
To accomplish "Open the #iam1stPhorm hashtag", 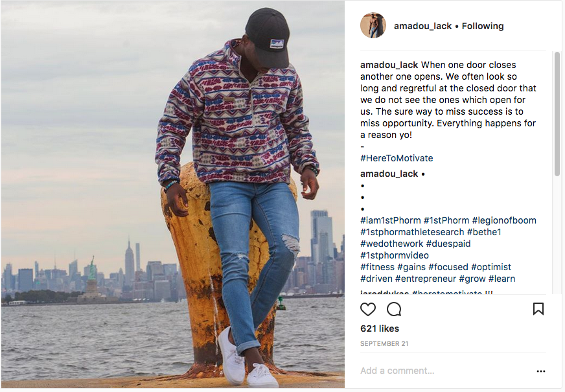I will 390,220.
